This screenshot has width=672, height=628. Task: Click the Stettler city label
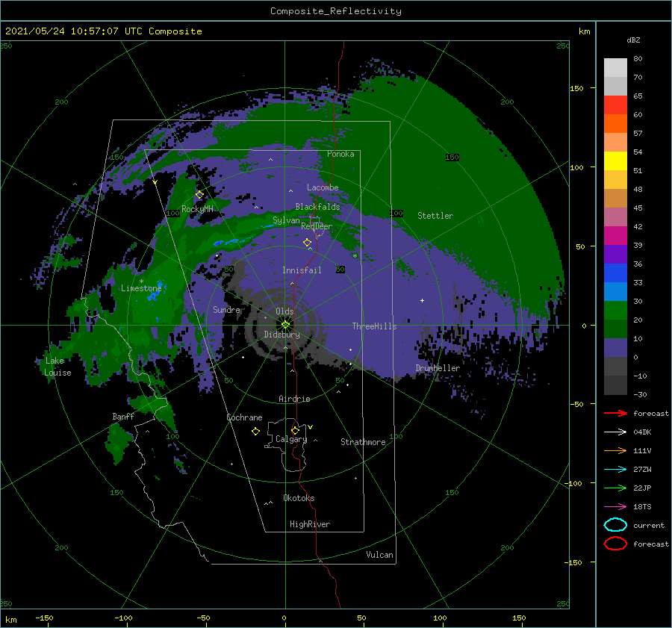tap(435, 216)
